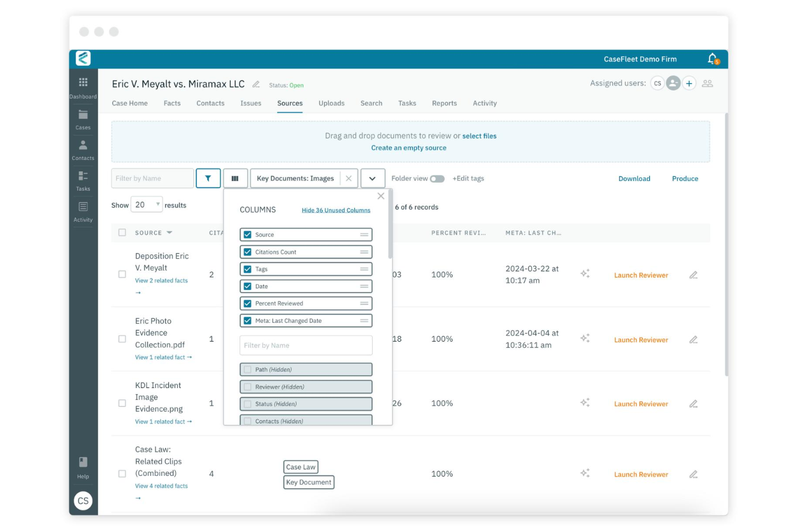Select the KDL Incident Image Evidence row checkbox
The width and height of the screenshot is (798, 532).
[122, 403]
